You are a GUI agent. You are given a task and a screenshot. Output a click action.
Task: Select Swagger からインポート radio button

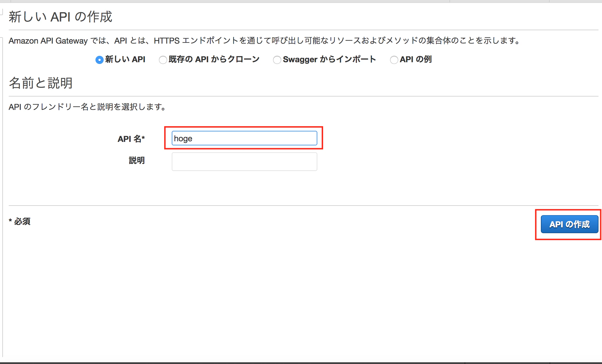(x=277, y=60)
